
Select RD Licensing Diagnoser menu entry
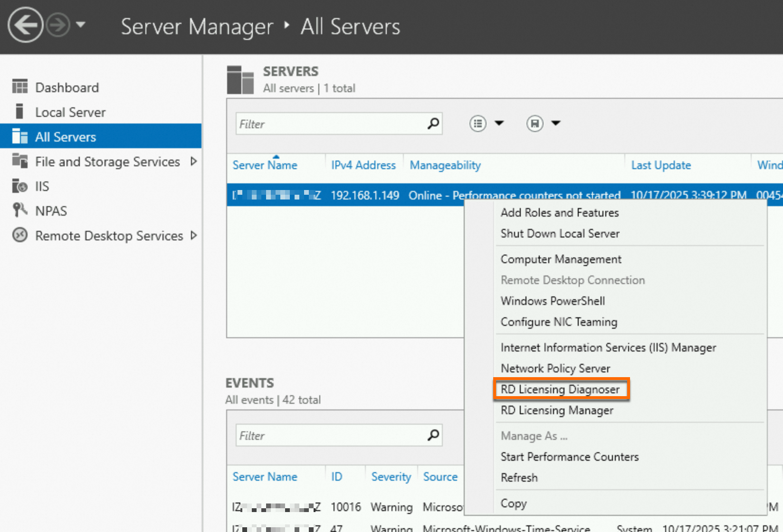coord(560,389)
